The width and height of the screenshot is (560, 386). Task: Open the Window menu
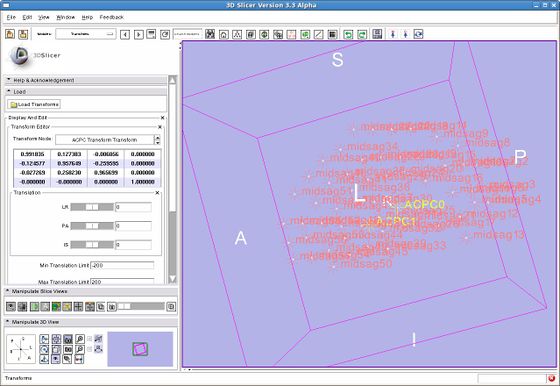66,17
